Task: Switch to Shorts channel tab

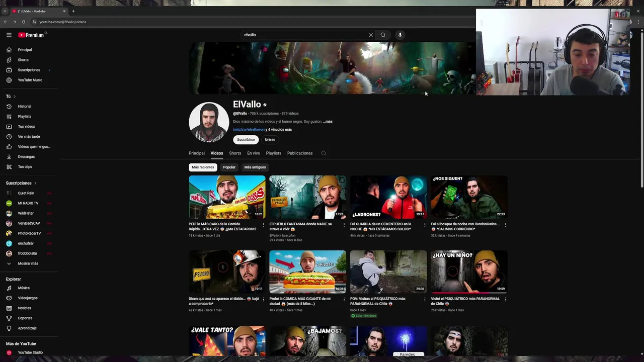Action: click(x=235, y=153)
